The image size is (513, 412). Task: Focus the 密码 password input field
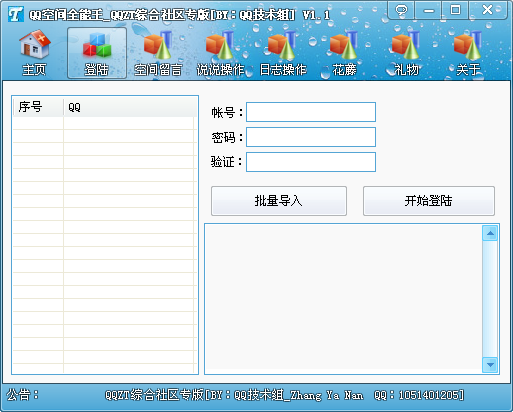point(311,137)
